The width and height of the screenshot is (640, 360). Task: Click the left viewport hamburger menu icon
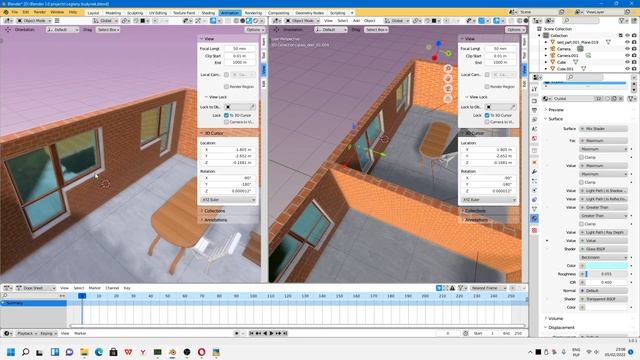click(x=57, y=20)
